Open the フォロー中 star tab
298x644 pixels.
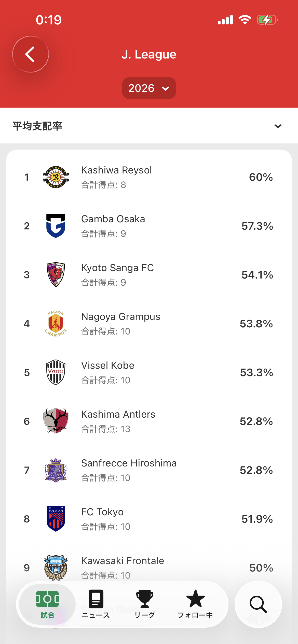tap(195, 604)
